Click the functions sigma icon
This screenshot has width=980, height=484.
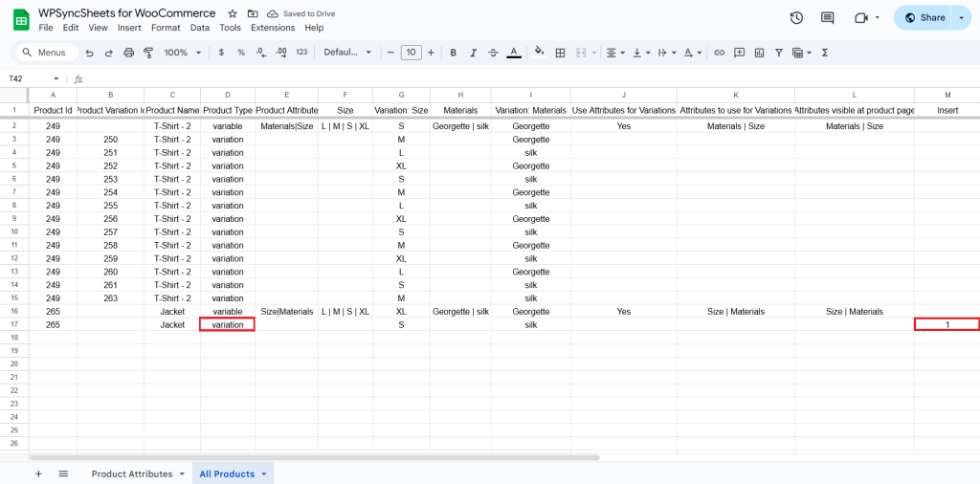pos(825,53)
